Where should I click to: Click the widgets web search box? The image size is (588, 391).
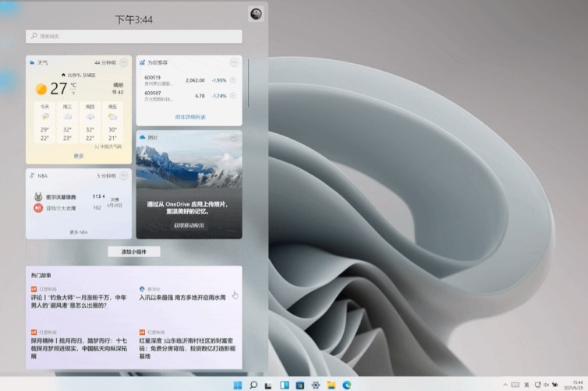(134, 37)
